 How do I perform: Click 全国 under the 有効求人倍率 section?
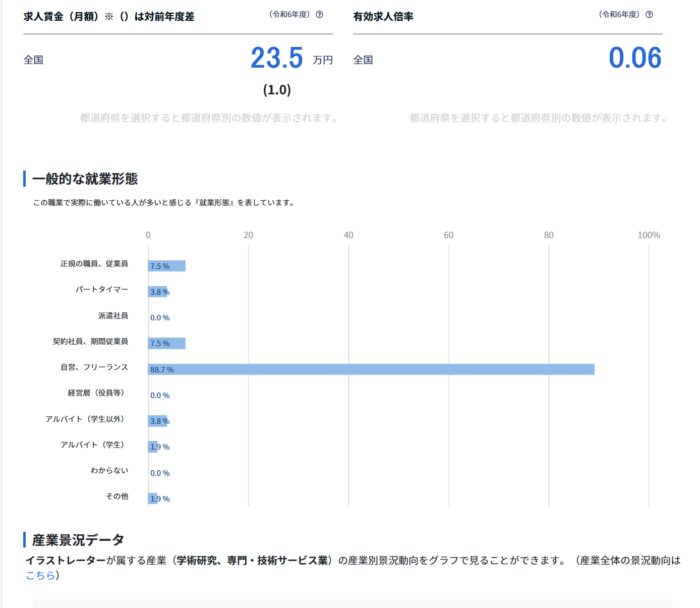click(x=363, y=60)
